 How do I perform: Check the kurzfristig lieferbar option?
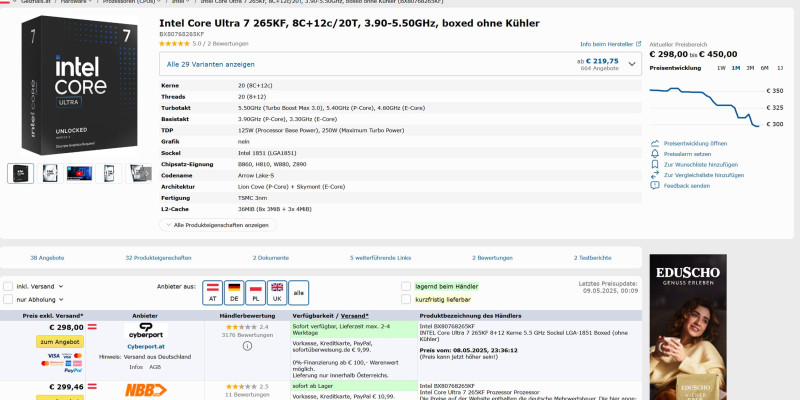pos(406,299)
